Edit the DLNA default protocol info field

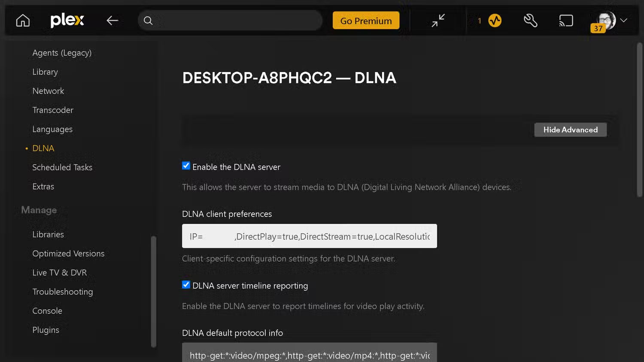tap(310, 352)
